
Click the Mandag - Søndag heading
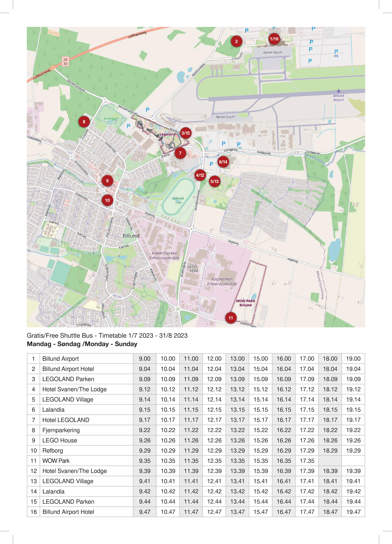(82, 344)
